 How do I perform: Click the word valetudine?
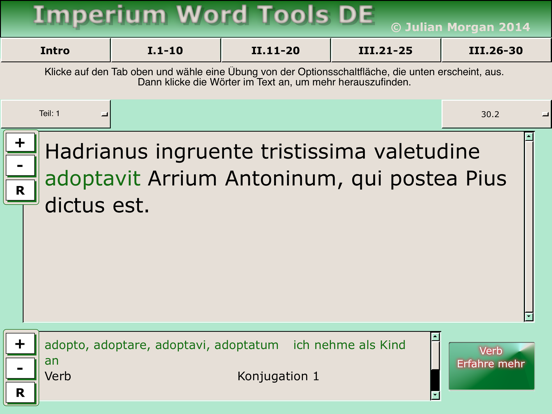[427, 151]
